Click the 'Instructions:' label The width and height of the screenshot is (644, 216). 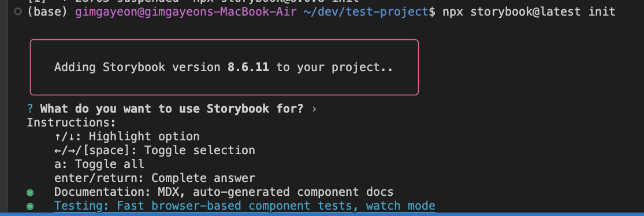(72, 123)
